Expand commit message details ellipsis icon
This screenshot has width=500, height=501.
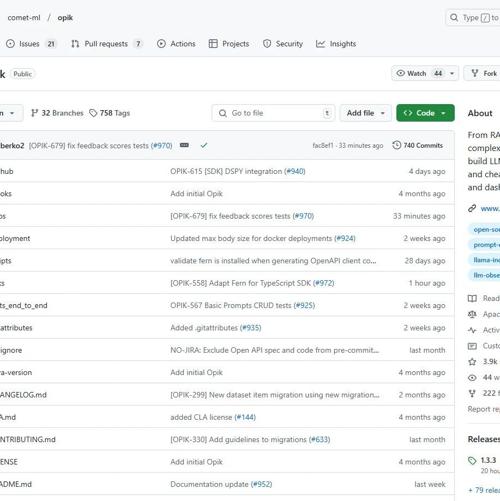(184, 145)
